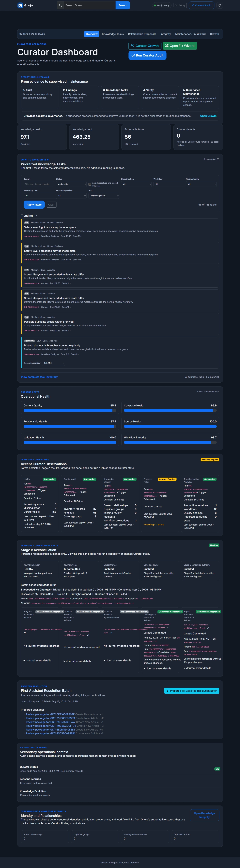Click the green Gnojo ready status dot
The width and height of the screenshot is (240, 868).
155,5
